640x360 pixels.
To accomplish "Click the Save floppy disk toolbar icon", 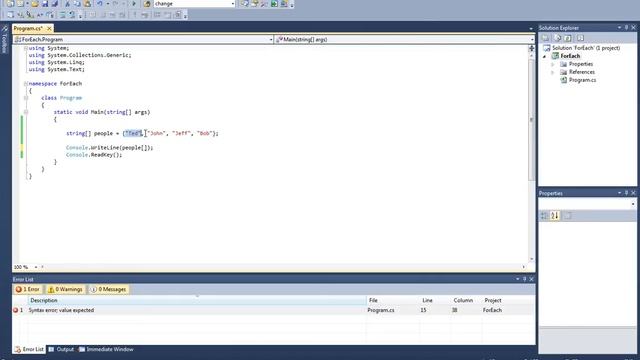I will click(x=45, y=4).
